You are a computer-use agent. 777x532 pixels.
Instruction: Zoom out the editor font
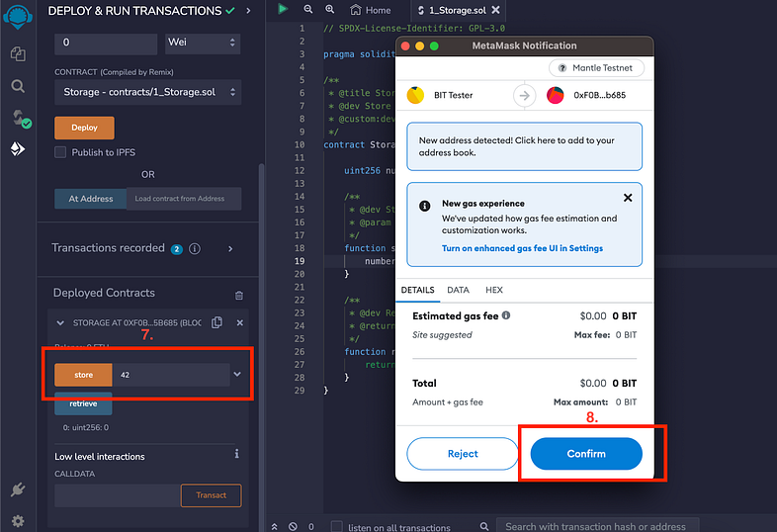(x=308, y=10)
